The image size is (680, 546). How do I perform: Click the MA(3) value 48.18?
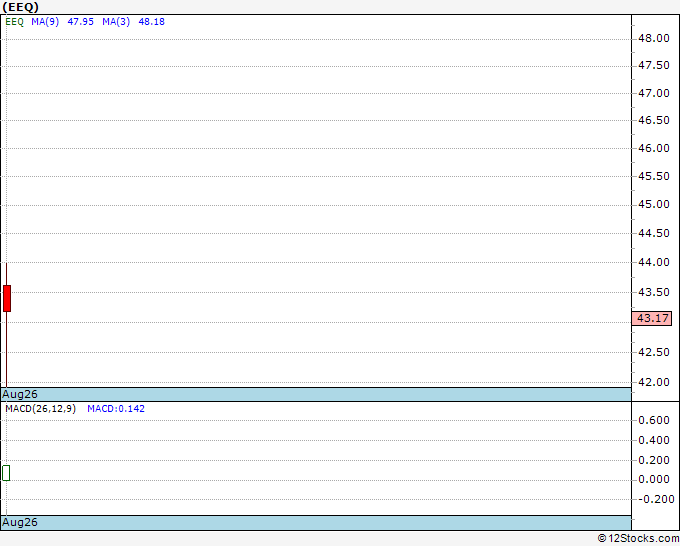pos(151,22)
